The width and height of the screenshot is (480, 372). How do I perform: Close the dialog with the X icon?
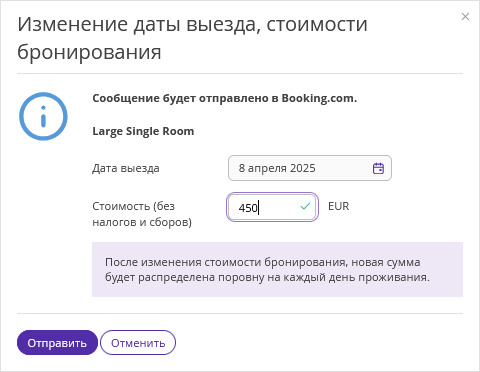[x=465, y=16]
